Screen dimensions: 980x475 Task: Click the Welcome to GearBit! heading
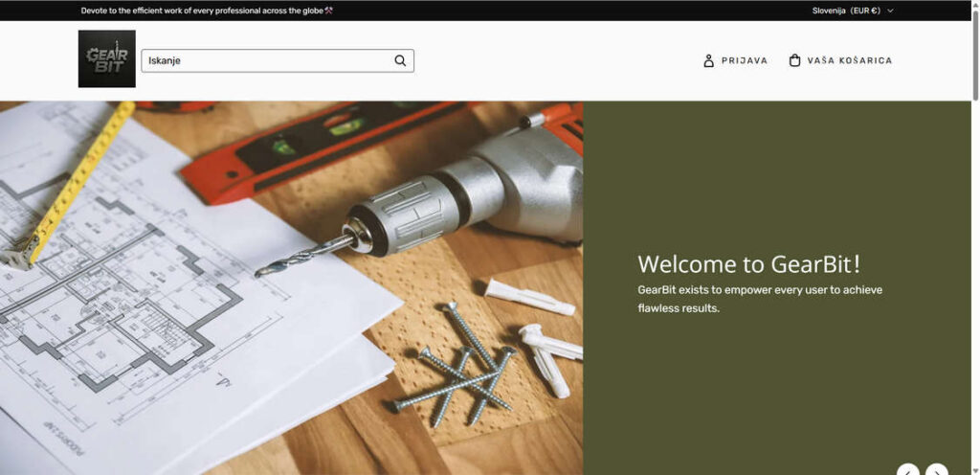(748, 263)
